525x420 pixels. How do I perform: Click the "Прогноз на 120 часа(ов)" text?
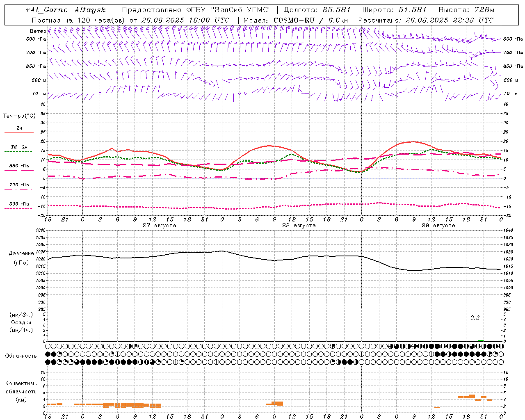pyautogui.click(x=79, y=20)
